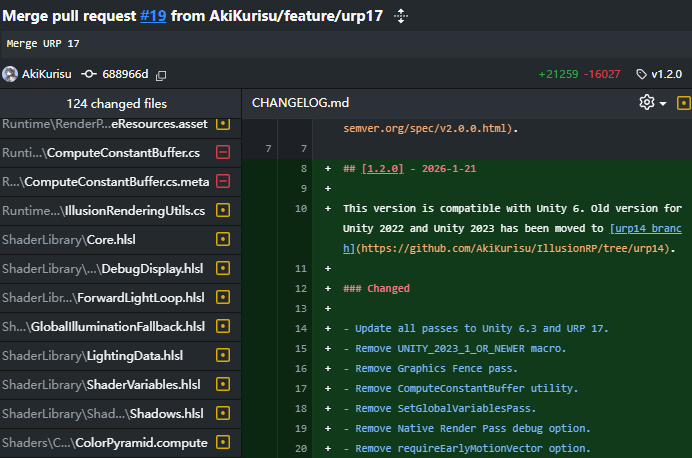Click the AkiKurisu author name

[47, 75]
